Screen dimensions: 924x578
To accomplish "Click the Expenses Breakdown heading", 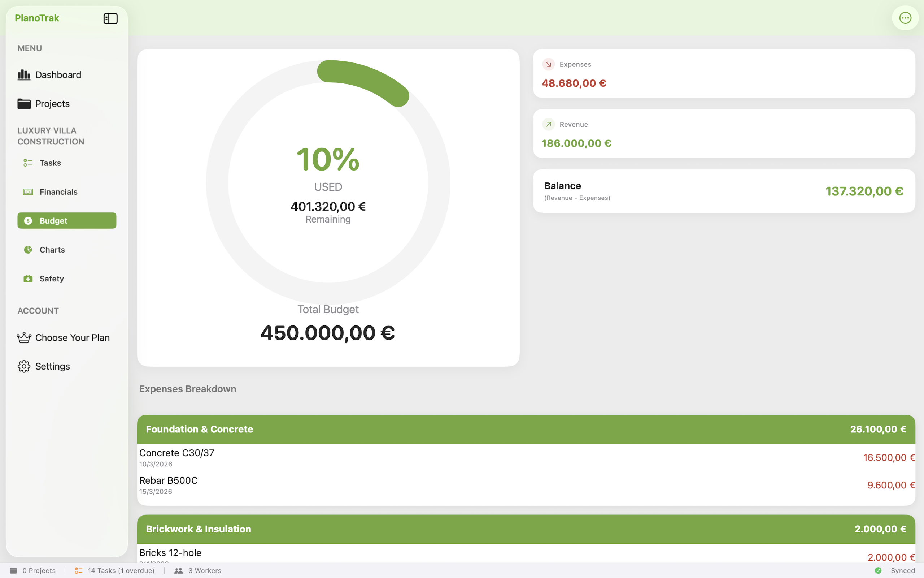I will pyautogui.click(x=187, y=389).
